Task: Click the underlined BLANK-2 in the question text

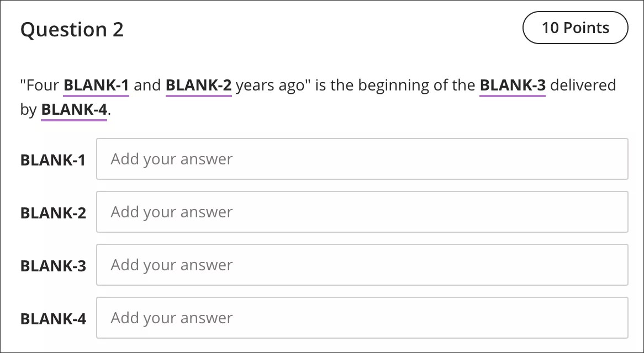Action: click(x=198, y=85)
